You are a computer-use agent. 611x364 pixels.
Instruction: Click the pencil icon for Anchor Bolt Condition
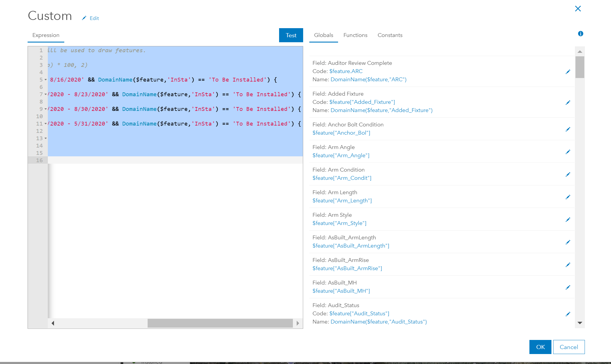[x=568, y=129]
